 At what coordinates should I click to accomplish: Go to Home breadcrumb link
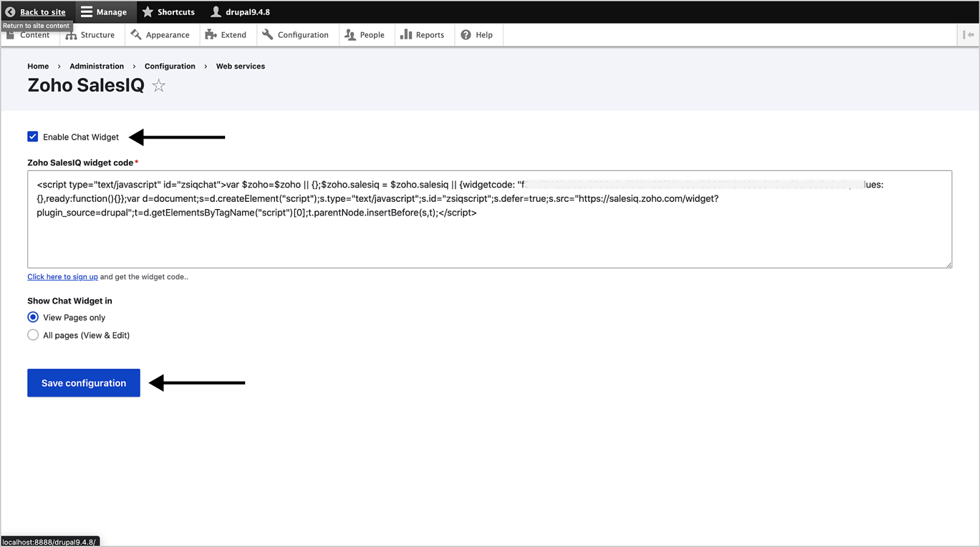[38, 66]
